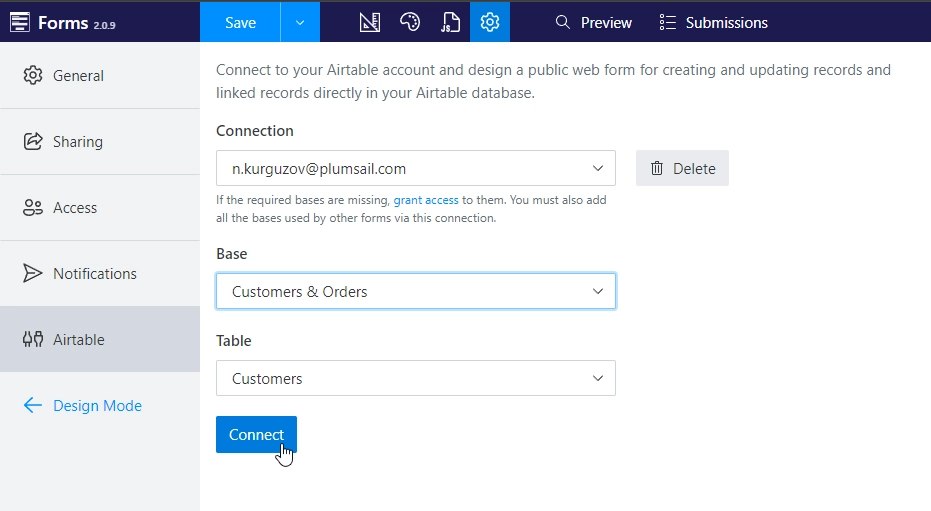Image resolution: width=931 pixels, height=511 pixels.
Task: Switch to Notifications settings tab
Action: point(100,274)
